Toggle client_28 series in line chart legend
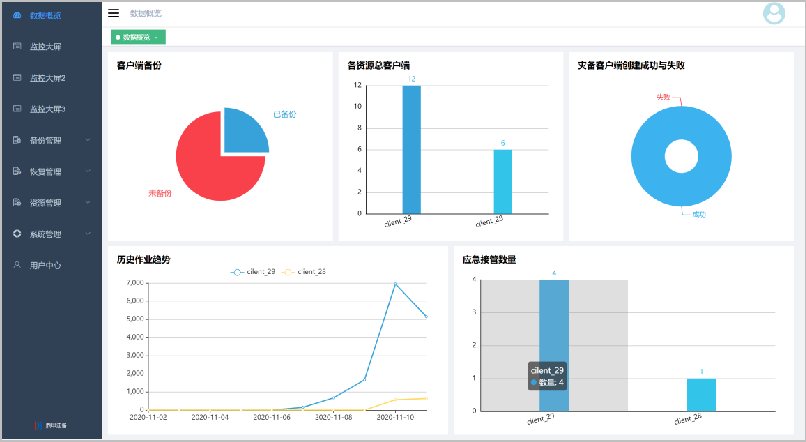 tap(309, 271)
